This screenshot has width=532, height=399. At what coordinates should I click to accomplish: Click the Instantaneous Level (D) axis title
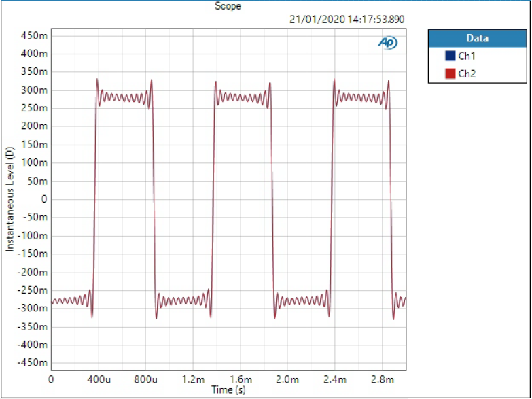click(x=10, y=199)
